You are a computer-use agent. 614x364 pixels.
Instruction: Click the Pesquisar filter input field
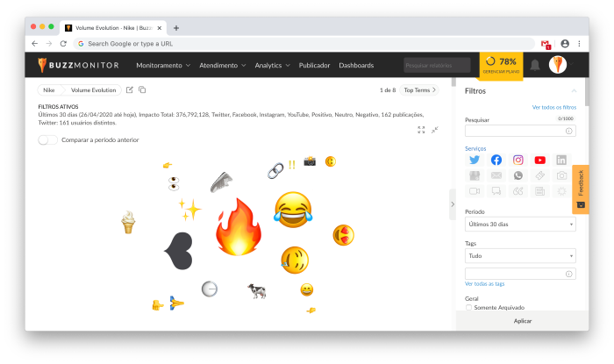tap(520, 131)
